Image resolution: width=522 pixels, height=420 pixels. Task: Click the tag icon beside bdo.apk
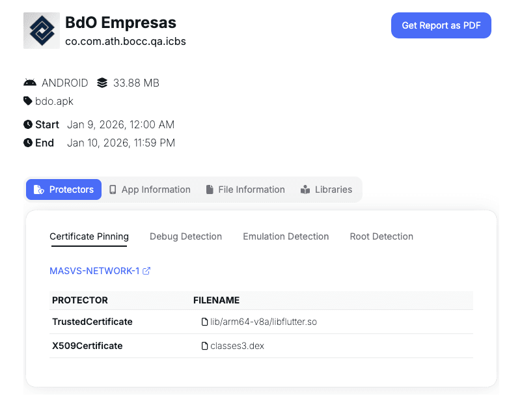[x=28, y=101]
